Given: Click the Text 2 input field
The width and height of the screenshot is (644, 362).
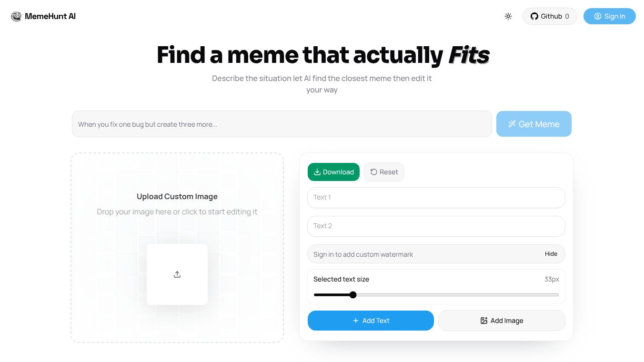Looking at the screenshot, I should coord(436,226).
